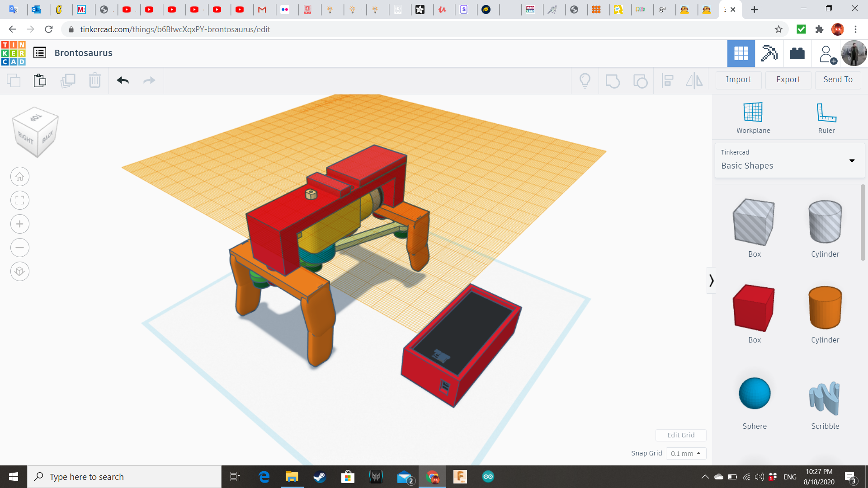
Task: Open Snap Grid 0.1 mm dropdown
Action: pyautogui.click(x=685, y=453)
